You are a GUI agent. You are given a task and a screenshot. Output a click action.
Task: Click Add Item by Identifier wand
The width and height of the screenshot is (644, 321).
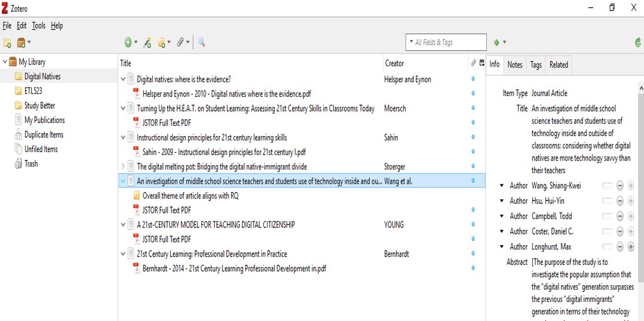tap(147, 42)
